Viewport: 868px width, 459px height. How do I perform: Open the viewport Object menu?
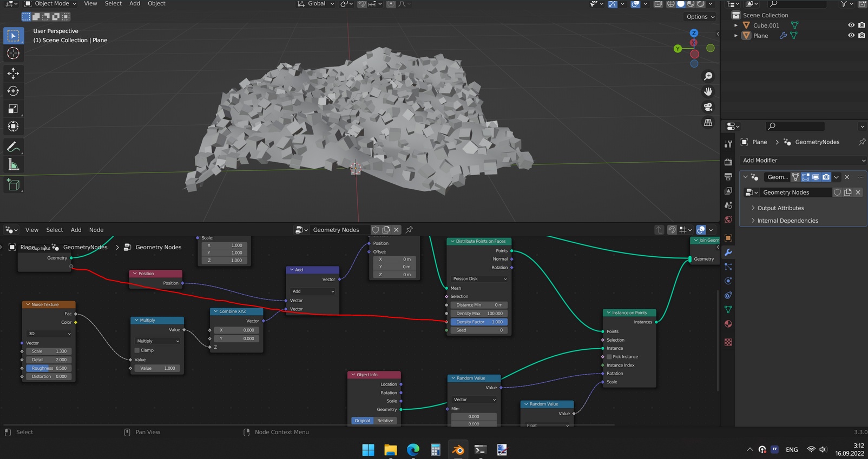156,4
